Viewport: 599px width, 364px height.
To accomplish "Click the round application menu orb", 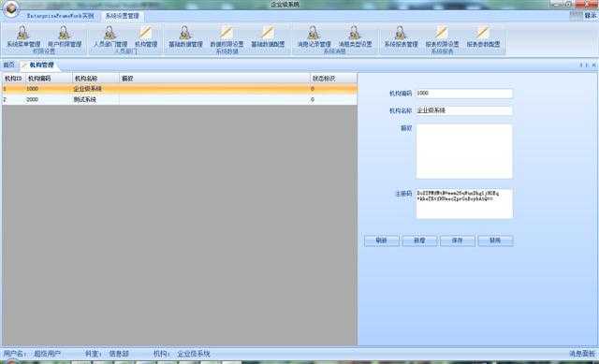I will point(10,8).
